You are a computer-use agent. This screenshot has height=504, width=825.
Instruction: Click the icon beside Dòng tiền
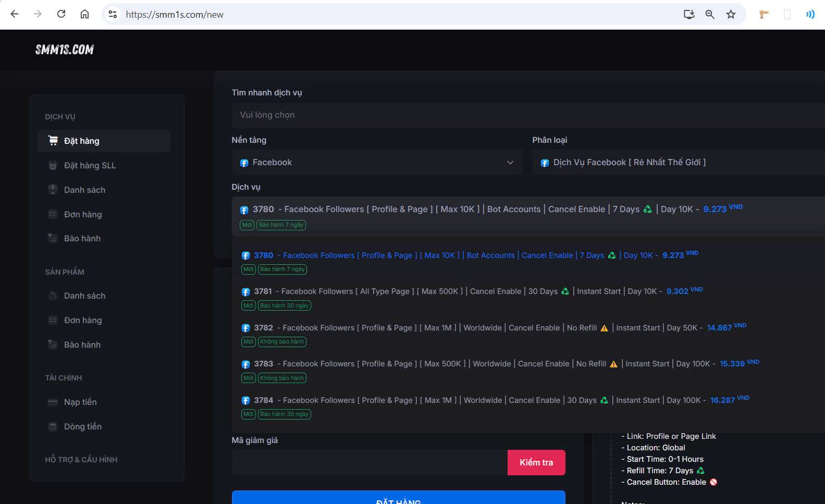pyautogui.click(x=53, y=426)
